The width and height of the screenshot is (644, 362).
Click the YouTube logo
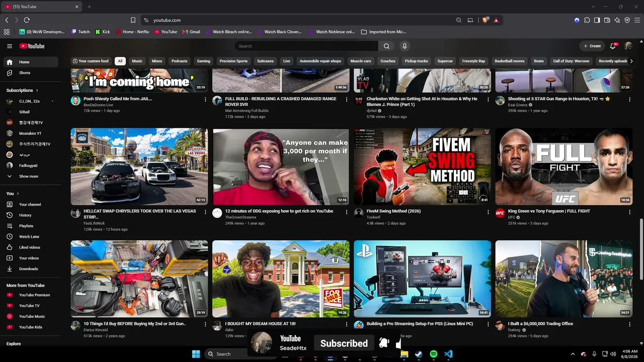pos(32,46)
